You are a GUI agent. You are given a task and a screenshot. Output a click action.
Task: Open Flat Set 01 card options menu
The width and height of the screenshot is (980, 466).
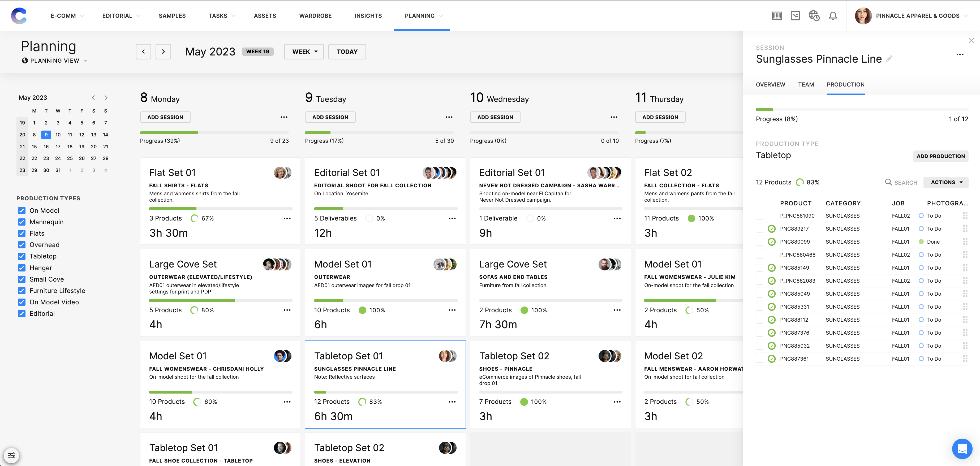point(287,218)
